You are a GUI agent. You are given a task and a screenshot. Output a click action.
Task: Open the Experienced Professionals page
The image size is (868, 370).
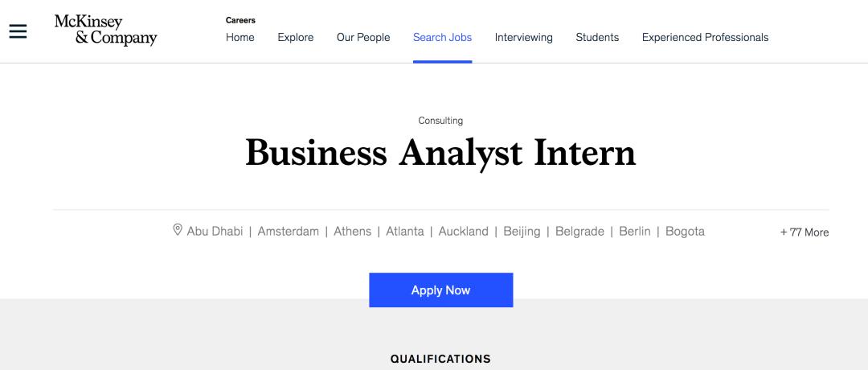(705, 37)
